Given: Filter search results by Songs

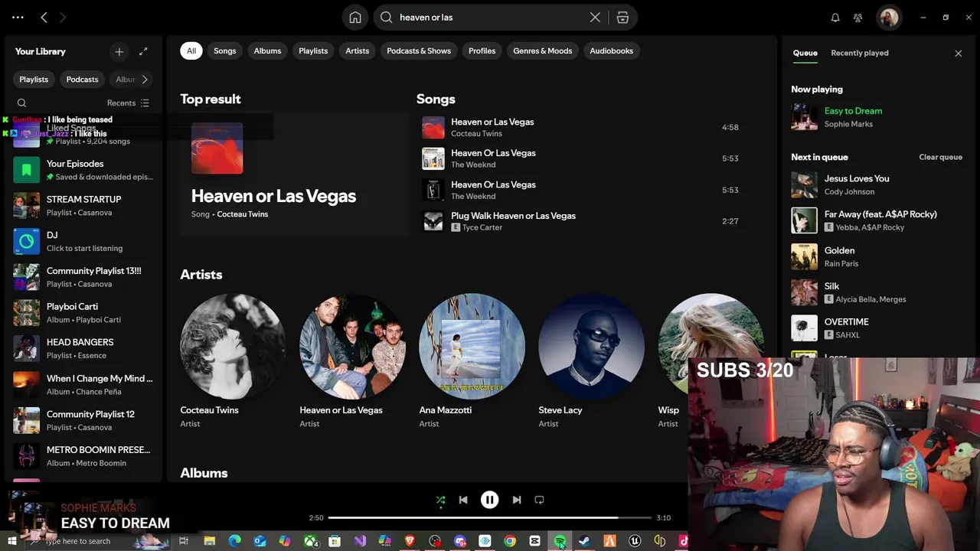Looking at the screenshot, I should 225,51.
